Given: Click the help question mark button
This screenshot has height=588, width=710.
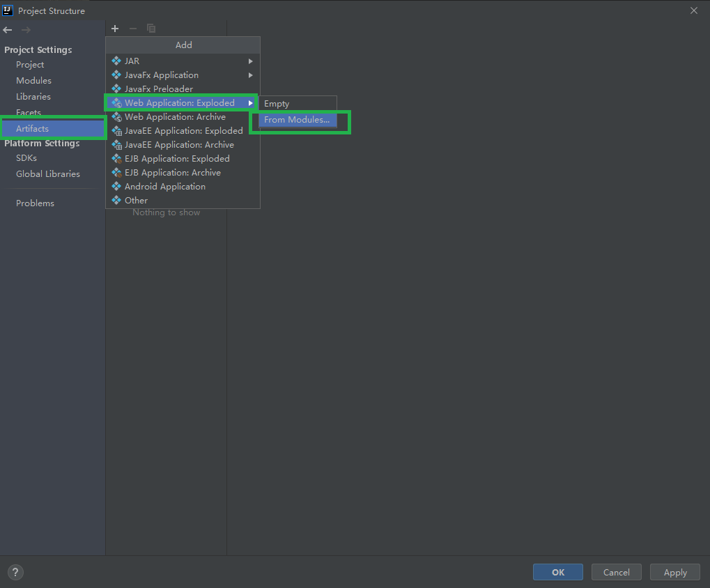Looking at the screenshot, I should click(15, 572).
